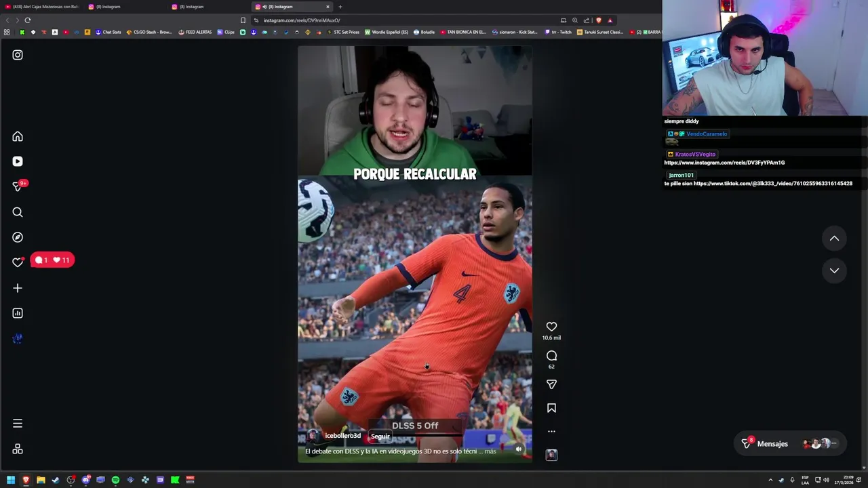Open the reel's 62 comments

pyautogui.click(x=551, y=356)
